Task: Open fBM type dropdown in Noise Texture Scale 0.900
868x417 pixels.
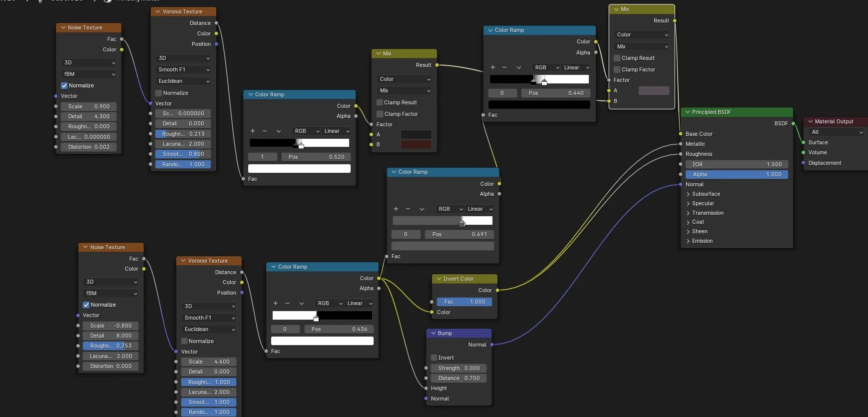Action: (x=89, y=74)
